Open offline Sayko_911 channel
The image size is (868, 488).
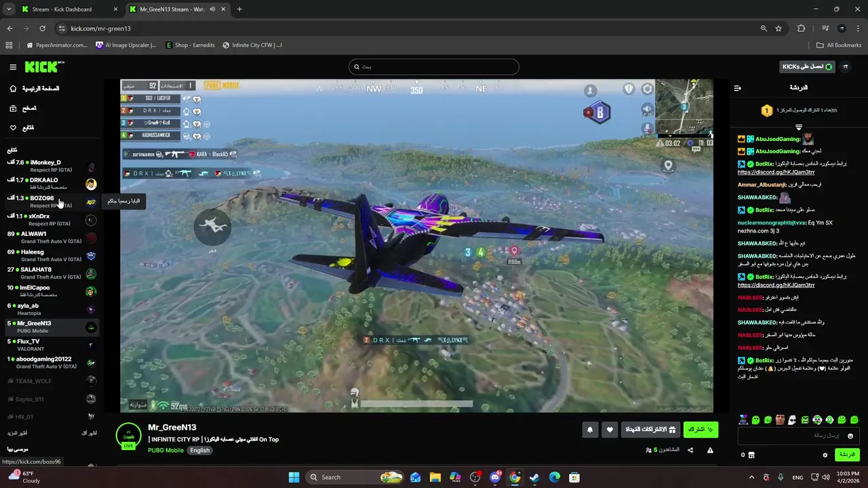point(51,399)
